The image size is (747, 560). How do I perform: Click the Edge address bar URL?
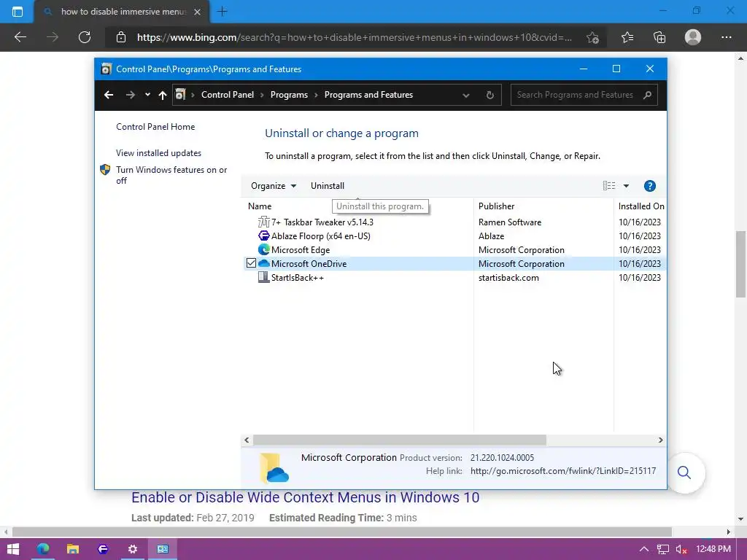[x=355, y=37]
